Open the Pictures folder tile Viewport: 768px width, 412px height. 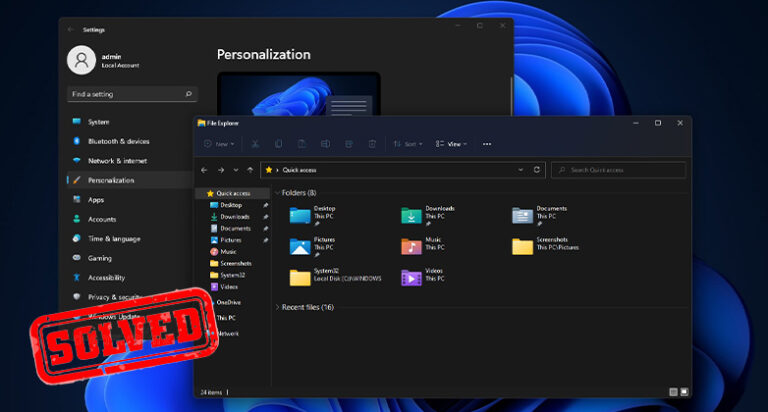(x=313, y=247)
